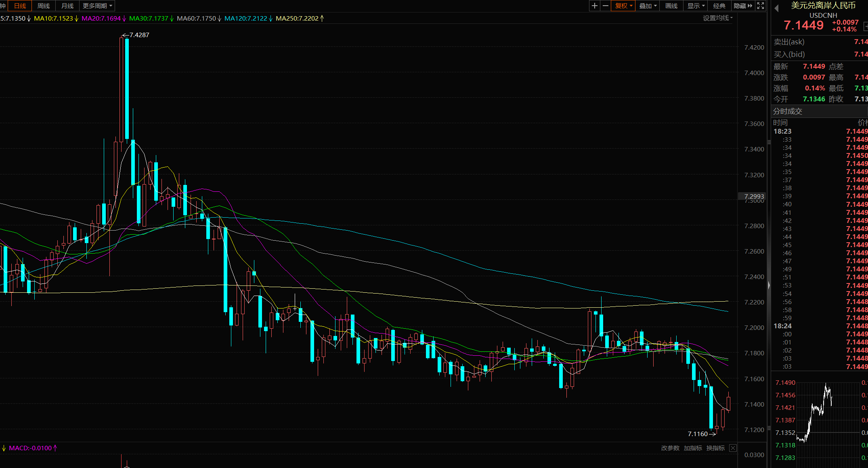The width and height of the screenshot is (868, 468).
Task: Expand the 更多周期 period dropdown
Action: point(97,6)
